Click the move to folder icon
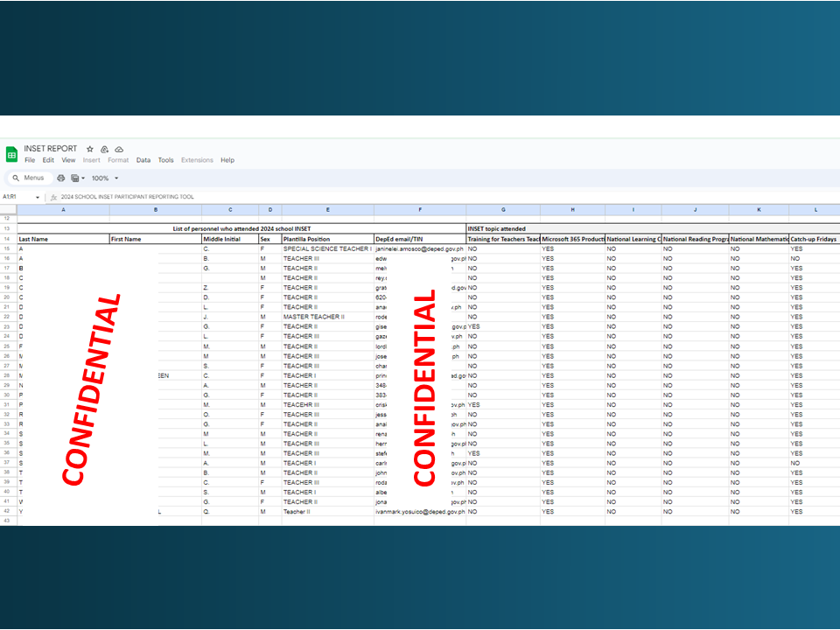 click(104, 149)
